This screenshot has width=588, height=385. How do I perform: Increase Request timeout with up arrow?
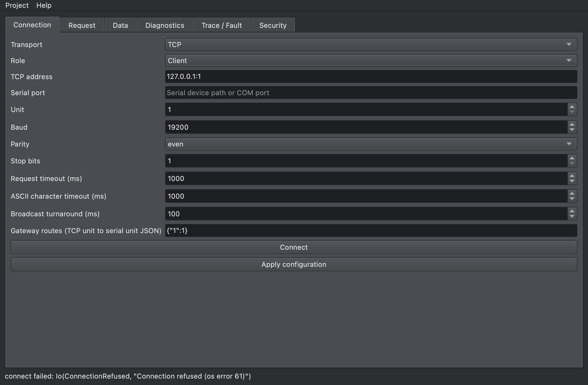pos(572,175)
